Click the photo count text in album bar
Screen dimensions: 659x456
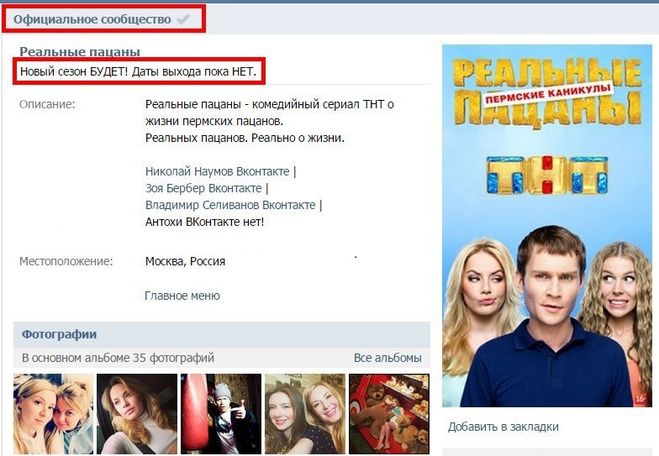(x=118, y=358)
